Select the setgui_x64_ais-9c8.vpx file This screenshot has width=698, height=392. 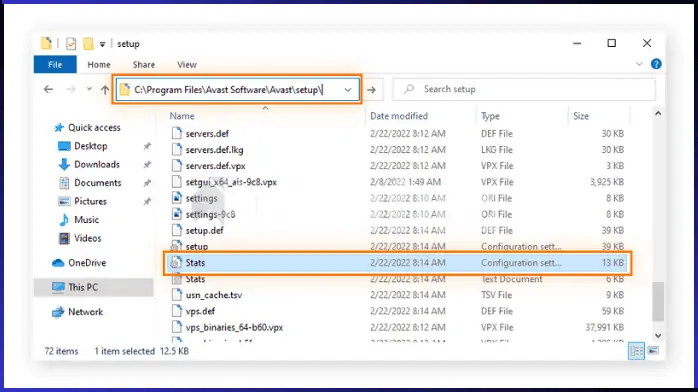pyautogui.click(x=231, y=182)
